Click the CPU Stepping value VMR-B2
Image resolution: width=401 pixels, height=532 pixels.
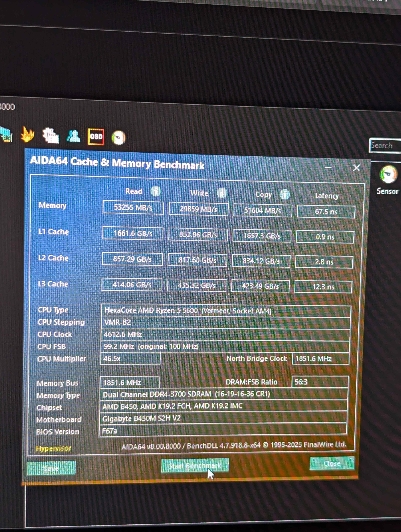point(226,322)
